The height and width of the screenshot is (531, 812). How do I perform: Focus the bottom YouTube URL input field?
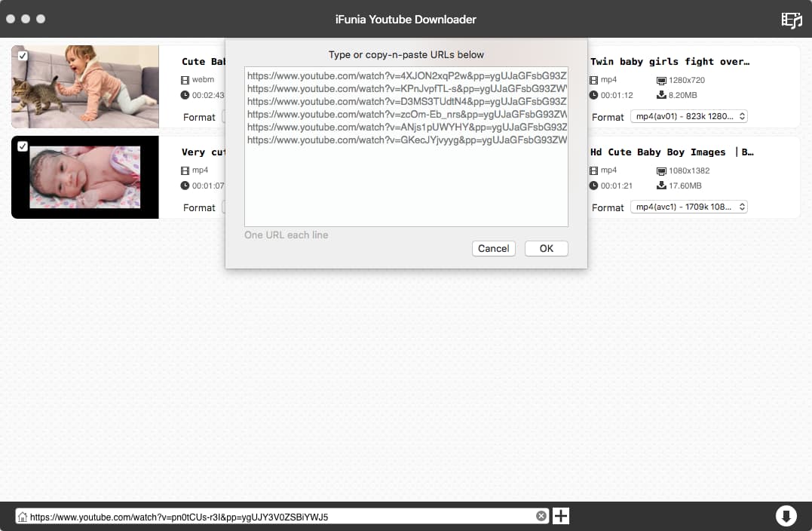point(279,517)
